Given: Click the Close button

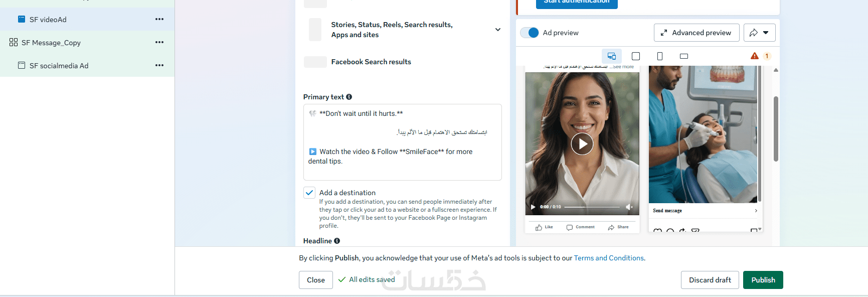Looking at the screenshot, I should pyautogui.click(x=316, y=280).
